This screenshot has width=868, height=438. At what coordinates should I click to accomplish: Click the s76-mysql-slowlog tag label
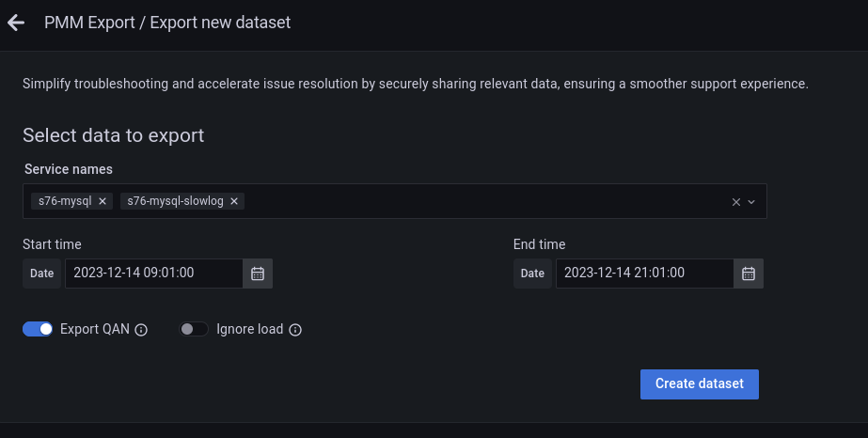click(176, 201)
